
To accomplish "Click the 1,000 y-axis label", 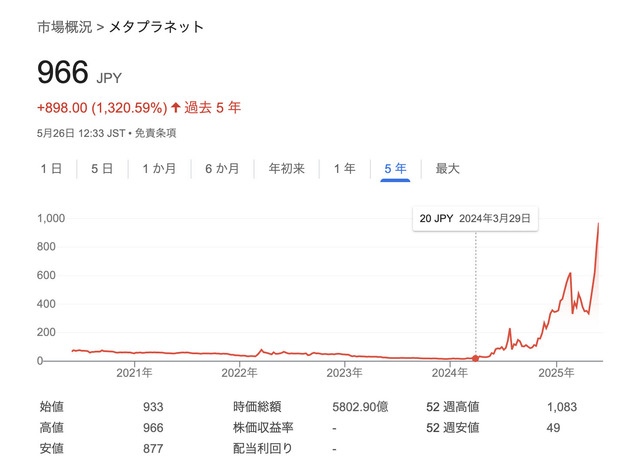I will (x=51, y=218).
